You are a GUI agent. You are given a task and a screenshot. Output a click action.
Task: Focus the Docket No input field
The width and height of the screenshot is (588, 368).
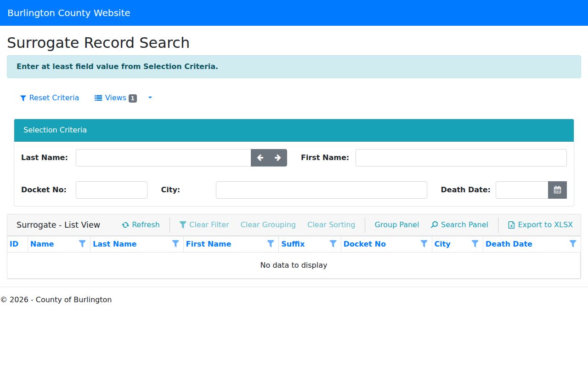click(x=112, y=190)
